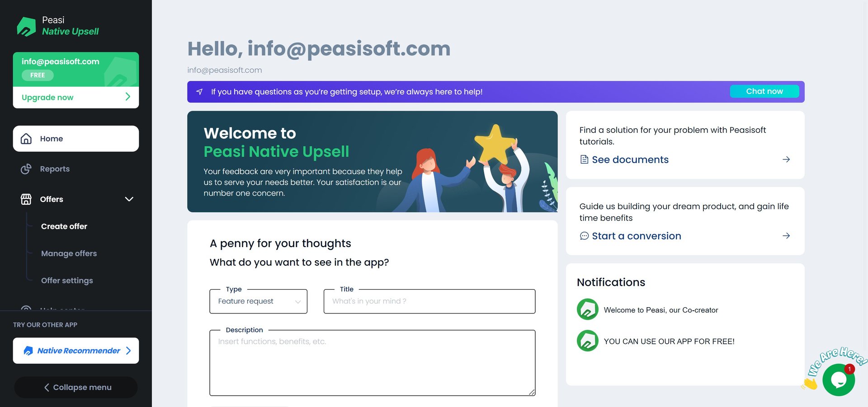The height and width of the screenshot is (407, 868).
Task: Click the paper plane icon in banner
Action: coord(199,92)
